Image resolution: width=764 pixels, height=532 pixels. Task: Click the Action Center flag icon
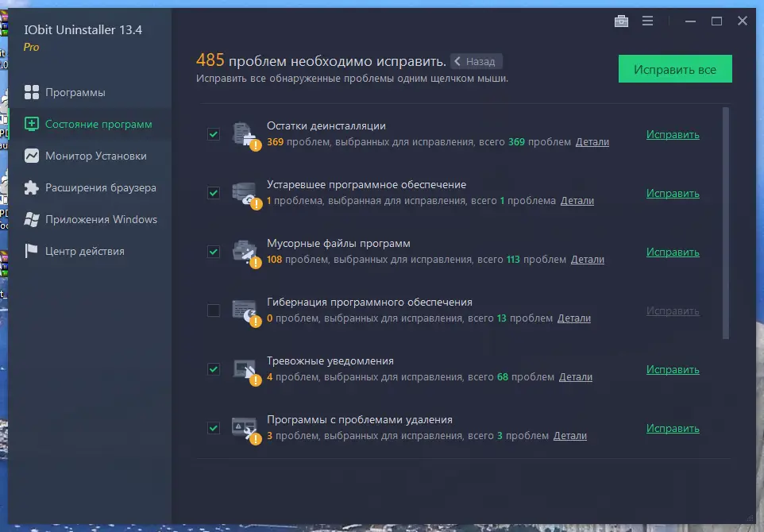pyautogui.click(x=32, y=251)
